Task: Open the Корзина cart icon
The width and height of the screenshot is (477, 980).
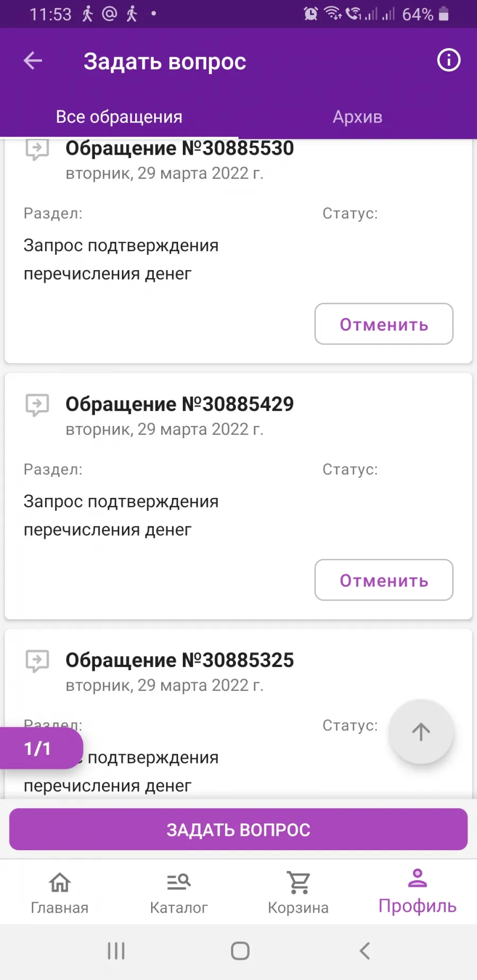Action: pos(298,883)
